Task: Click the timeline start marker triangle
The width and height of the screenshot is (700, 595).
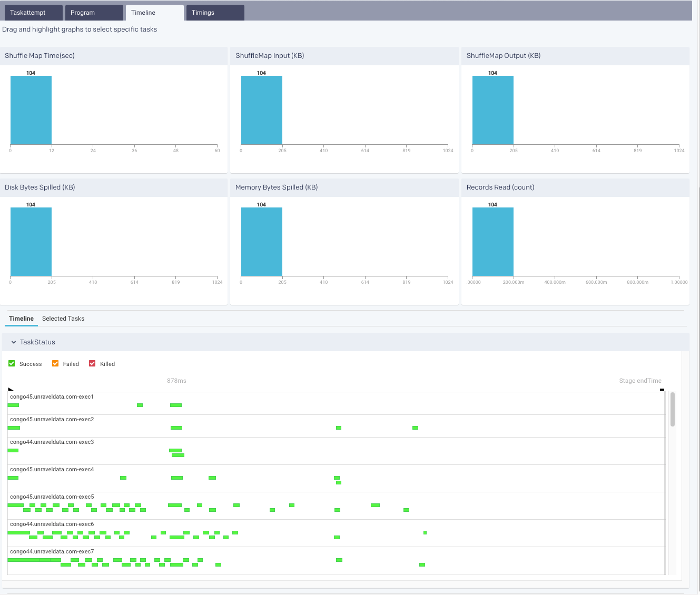Action: (x=11, y=390)
